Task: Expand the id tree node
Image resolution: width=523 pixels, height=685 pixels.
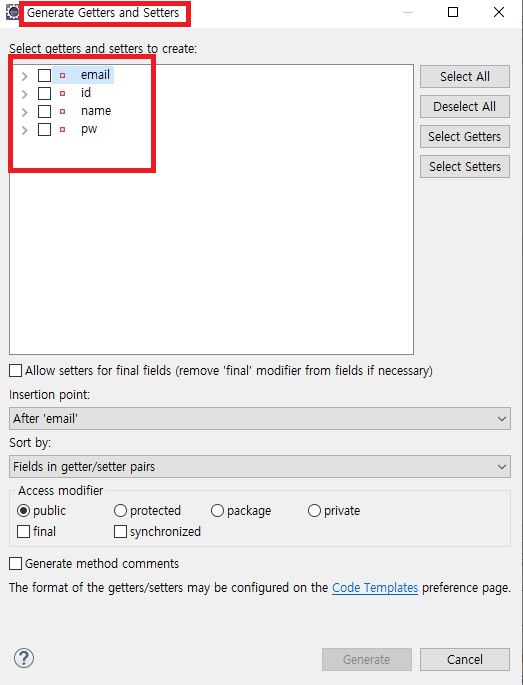Action: pos(24,94)
